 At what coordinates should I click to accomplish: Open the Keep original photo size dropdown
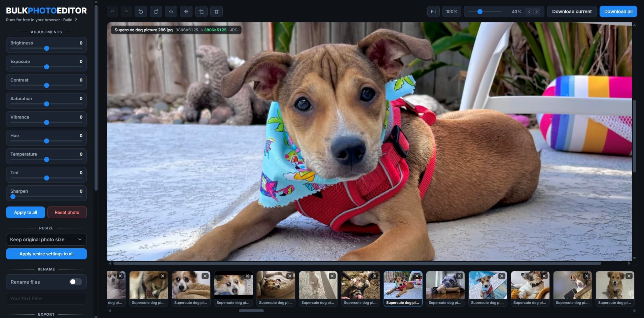(46, 240)
